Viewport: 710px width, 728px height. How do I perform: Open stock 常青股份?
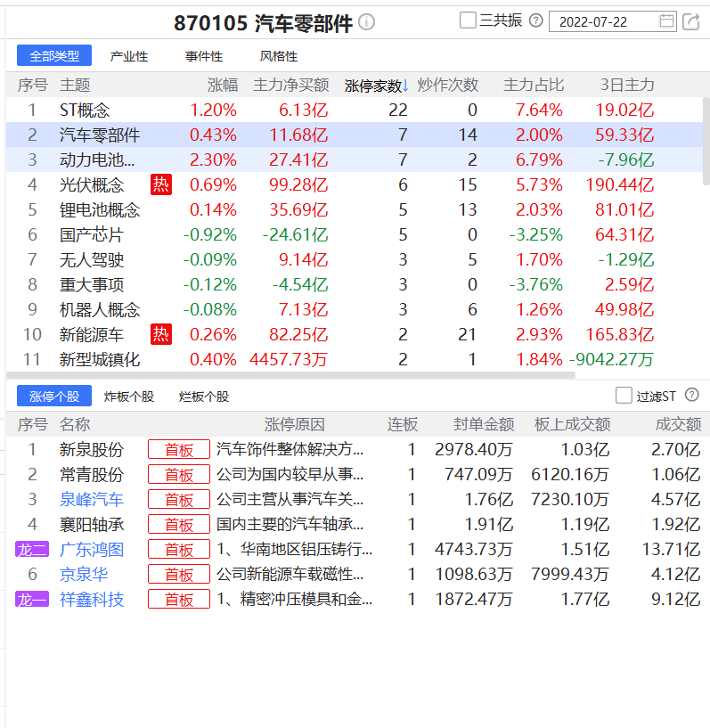pyautogui.click(x=92, y=475)
